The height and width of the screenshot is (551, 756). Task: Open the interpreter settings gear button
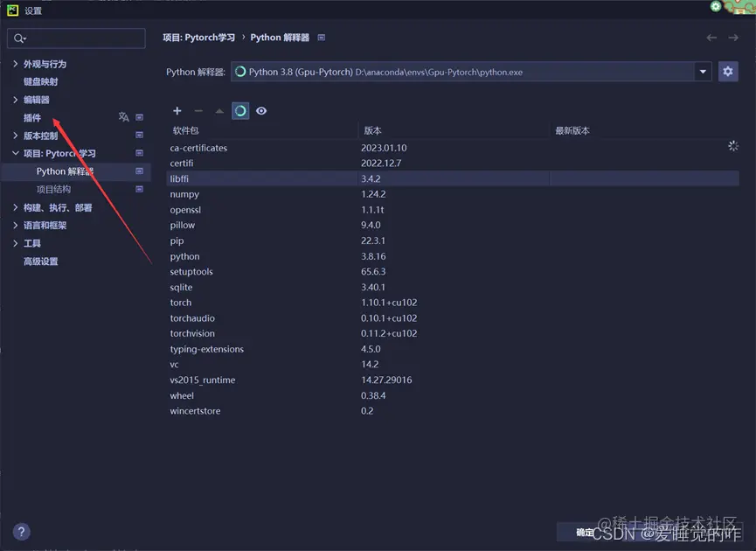point(728,72)
